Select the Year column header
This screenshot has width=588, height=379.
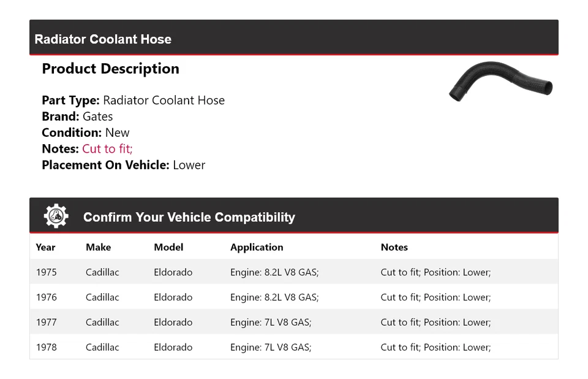click(45, 247)
